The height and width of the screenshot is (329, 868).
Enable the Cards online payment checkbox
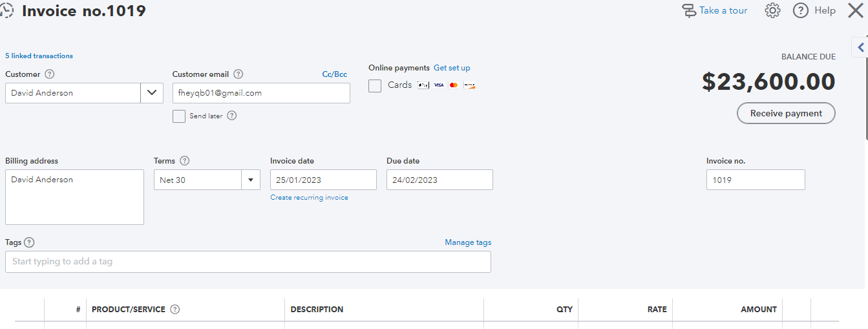(375, 85)
